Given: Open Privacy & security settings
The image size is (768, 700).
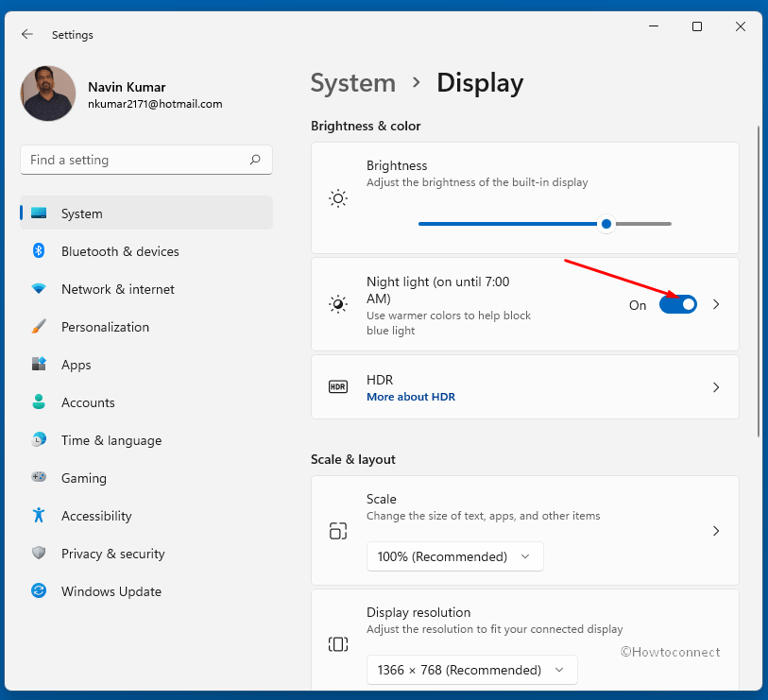Looking at the screenshot, I should coord(146,553).
